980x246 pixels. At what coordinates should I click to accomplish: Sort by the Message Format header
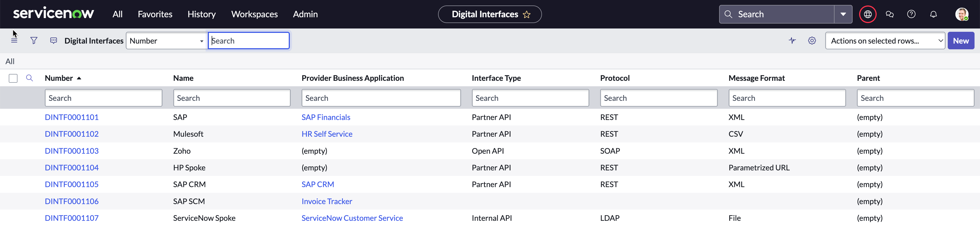click(756, 78)
